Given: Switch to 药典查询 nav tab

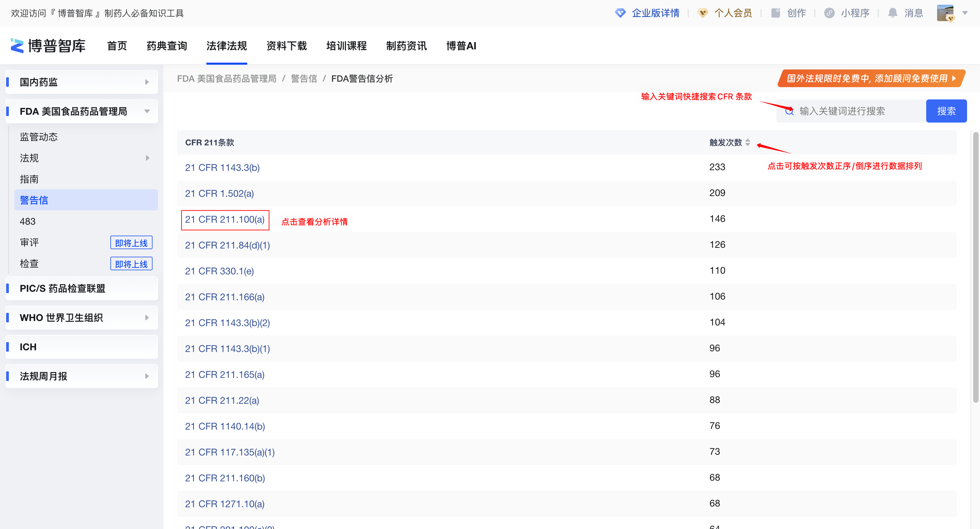Looking at the screenshot, I should [167, 46].
